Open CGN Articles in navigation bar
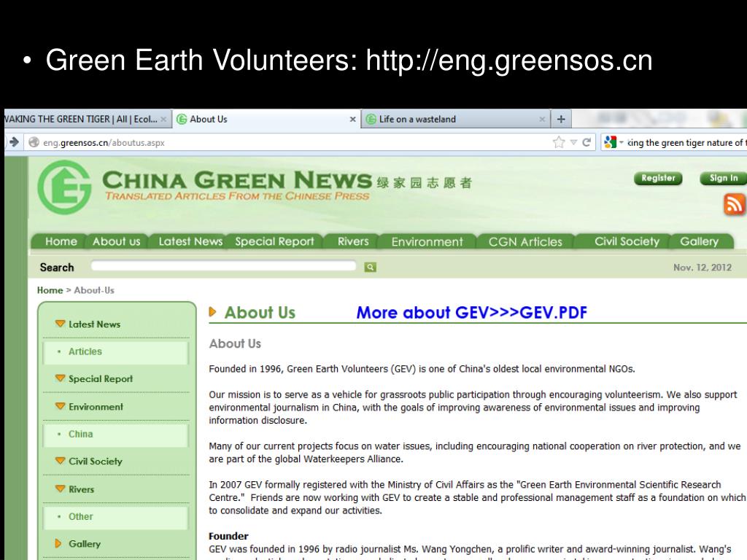747x560 pixels. coord(525,242)
